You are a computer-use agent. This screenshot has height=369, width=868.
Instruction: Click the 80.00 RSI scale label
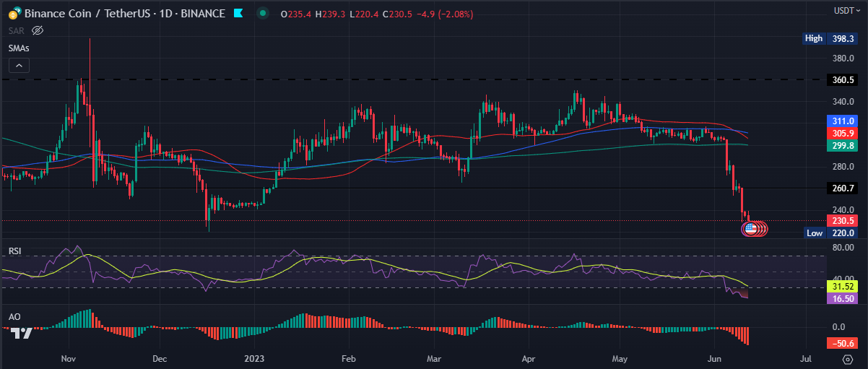click(x=844, y=247)
